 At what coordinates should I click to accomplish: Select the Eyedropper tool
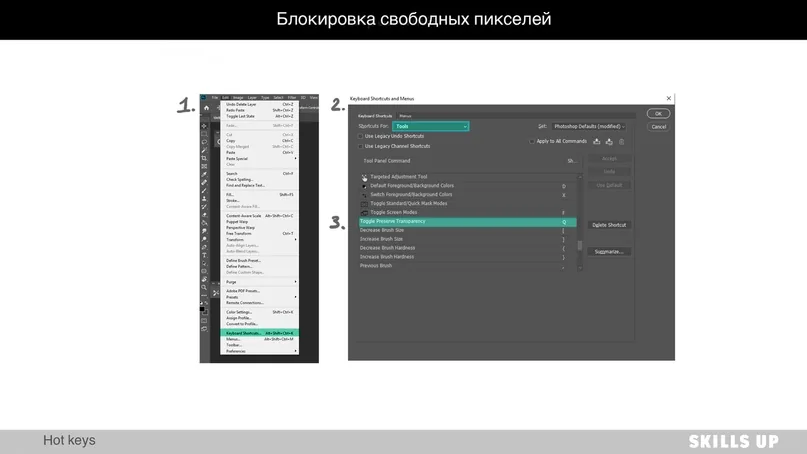point(204,174)
